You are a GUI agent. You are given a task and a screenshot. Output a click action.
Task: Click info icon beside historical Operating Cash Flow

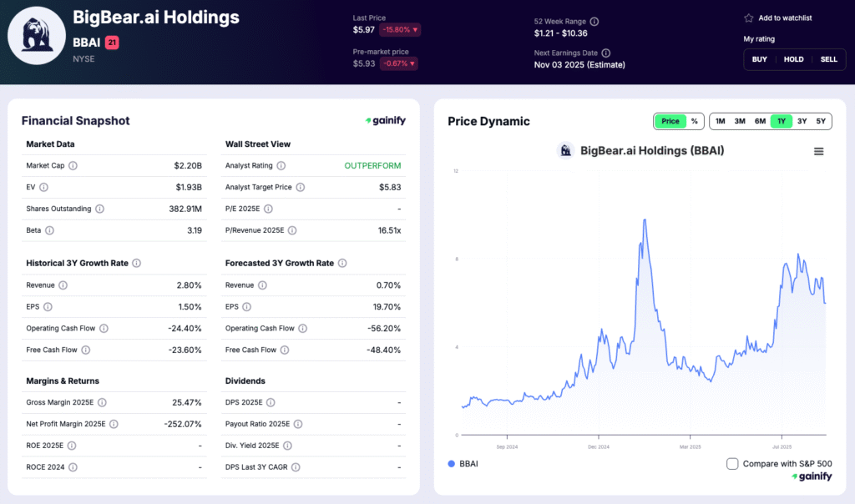104,329
